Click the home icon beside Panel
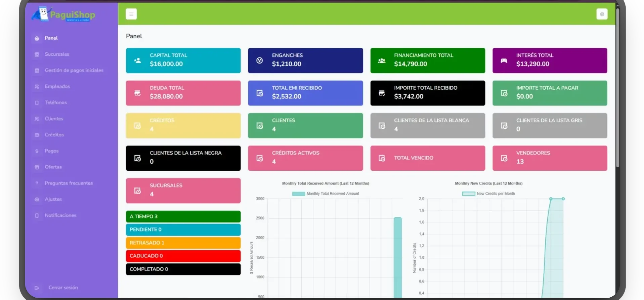644x300 pixels. pyautogui.click(x=37, y=38)
